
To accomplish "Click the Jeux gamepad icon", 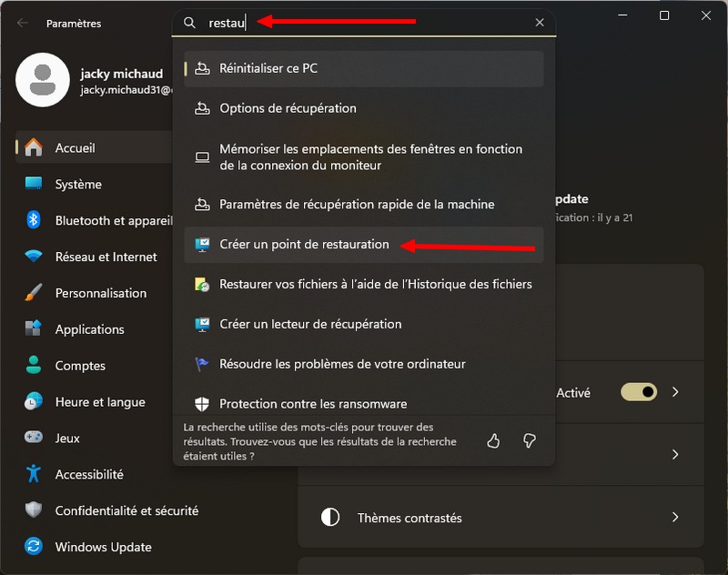I will 34,438.
